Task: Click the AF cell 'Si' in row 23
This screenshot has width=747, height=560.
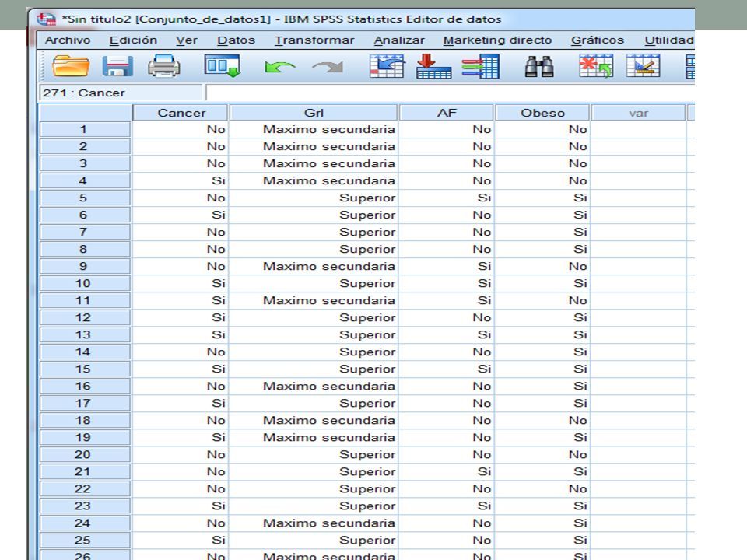Action: (x=447, y=506)
